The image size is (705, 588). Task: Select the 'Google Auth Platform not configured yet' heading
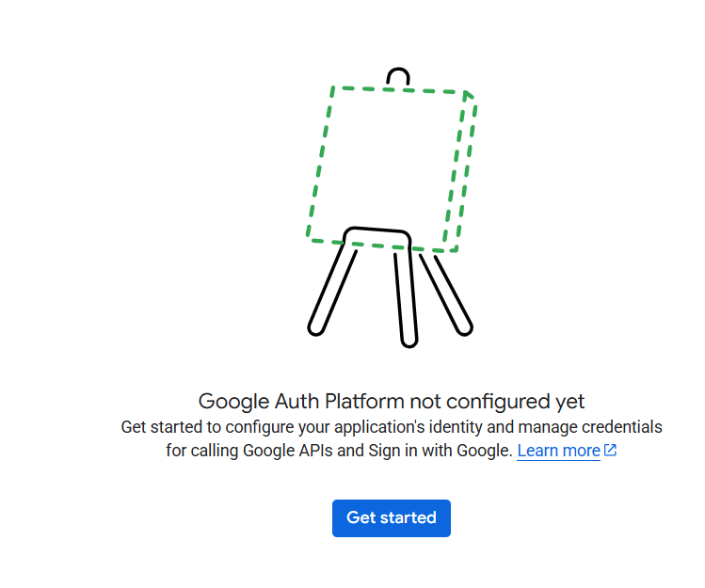(392, 402)
